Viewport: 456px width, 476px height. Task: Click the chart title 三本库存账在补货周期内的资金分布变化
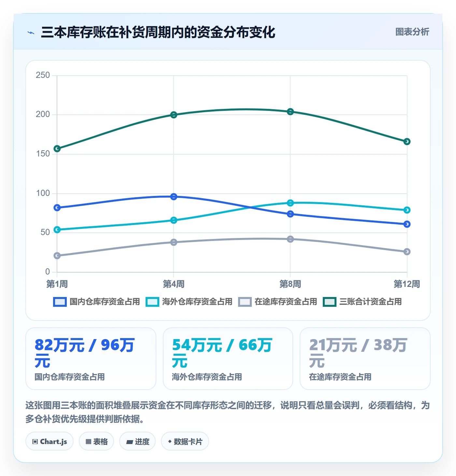coord(158,32)
